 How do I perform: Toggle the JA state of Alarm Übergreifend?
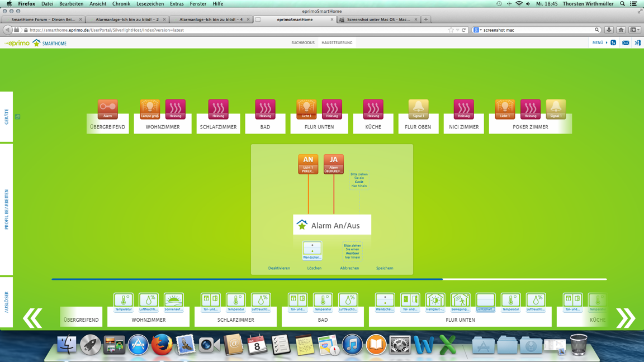coord(334,164)
